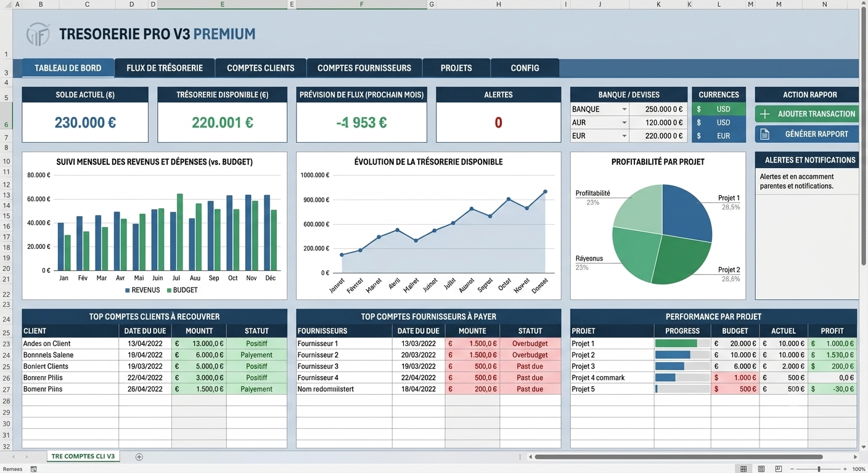Click zoom in plus icon in status bar
This screenshot has height=473, width=868.
(846, 469)
